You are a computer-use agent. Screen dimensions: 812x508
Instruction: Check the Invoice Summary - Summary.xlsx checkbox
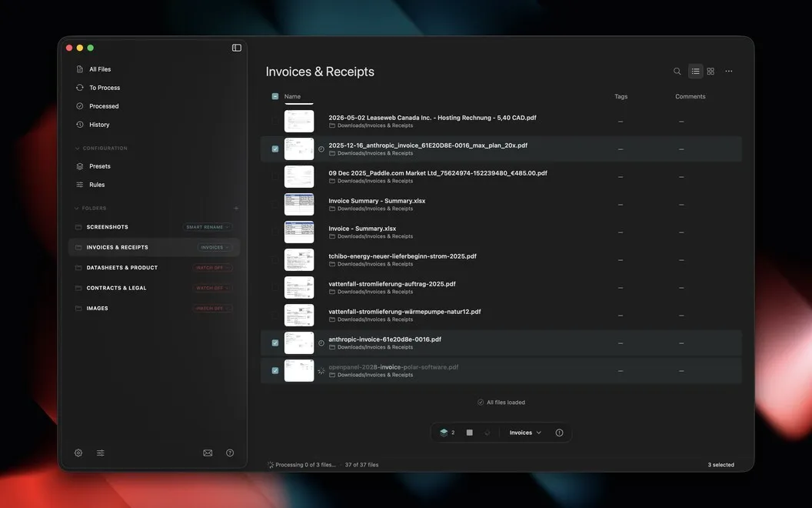pyautogui.click(x=275, y=204)
